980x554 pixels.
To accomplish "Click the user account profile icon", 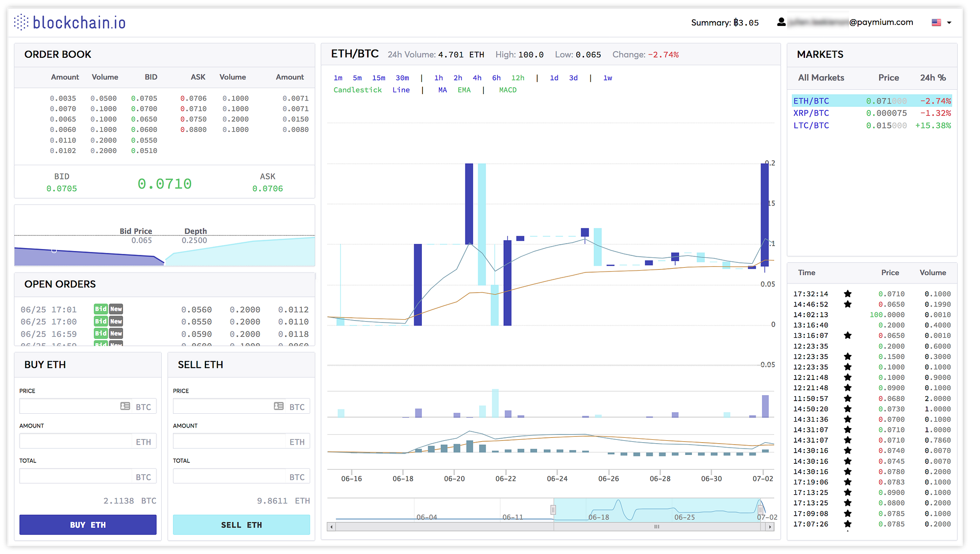I will [x=782, y=22].
